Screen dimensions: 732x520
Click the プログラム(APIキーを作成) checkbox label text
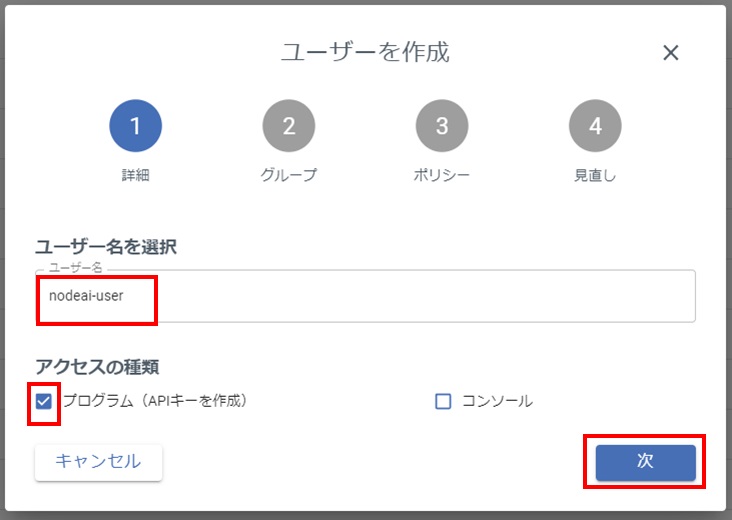(x=155, y=401)
